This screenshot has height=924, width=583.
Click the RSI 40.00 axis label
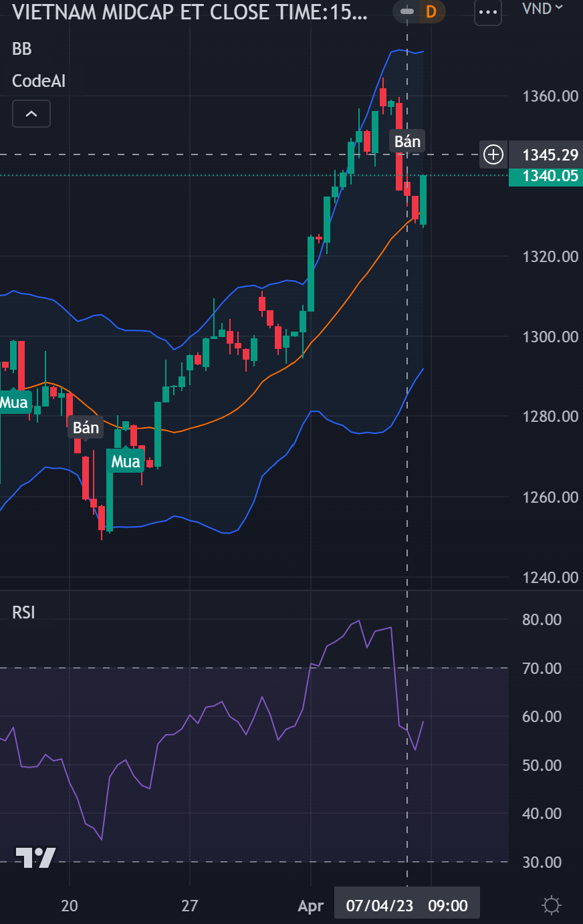tap(542, 814)
